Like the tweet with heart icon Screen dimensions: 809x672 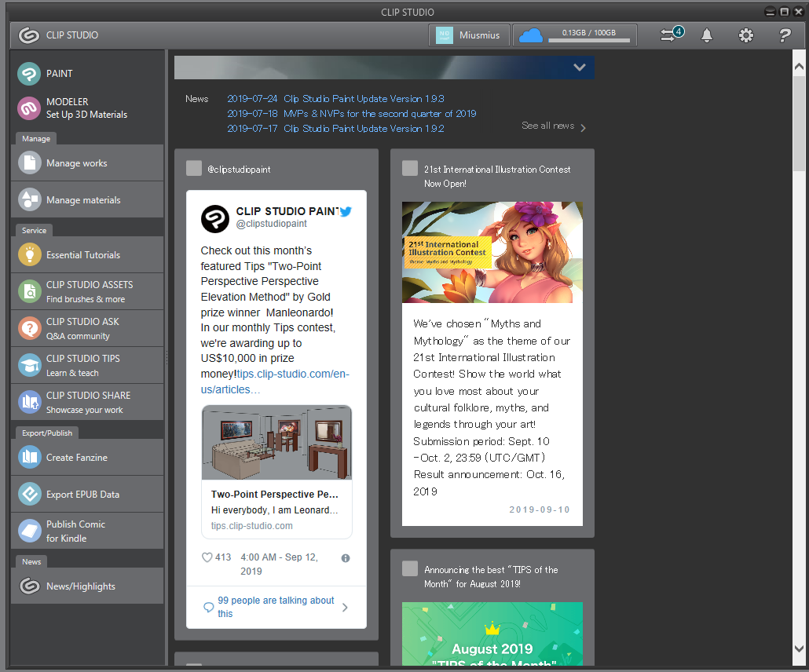click(207, 557)
